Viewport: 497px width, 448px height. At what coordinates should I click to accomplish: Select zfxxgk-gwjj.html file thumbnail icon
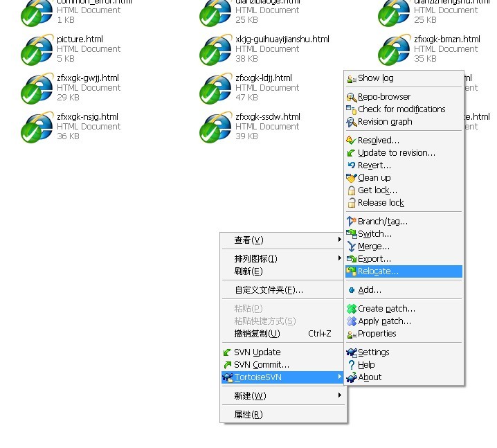pos(37,89)
